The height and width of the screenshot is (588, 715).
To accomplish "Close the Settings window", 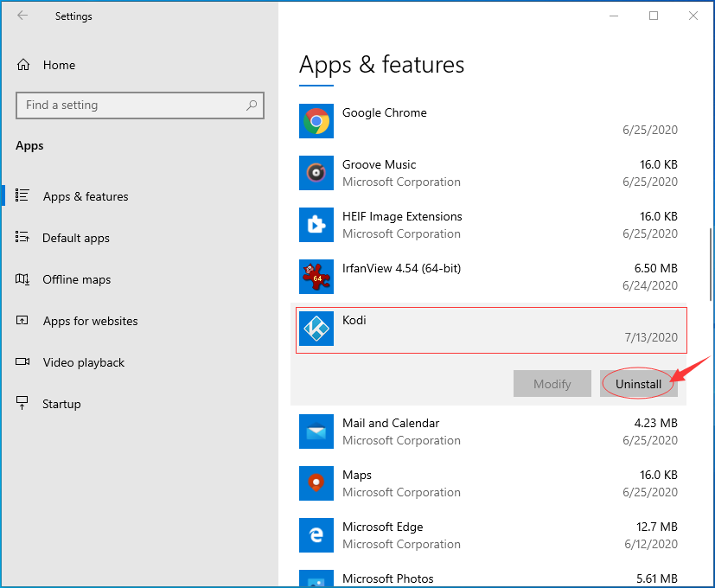I will (693, 16).
